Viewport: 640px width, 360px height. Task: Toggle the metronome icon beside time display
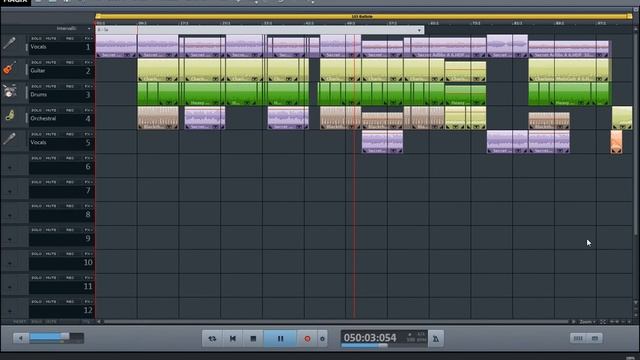pos(436,338)
